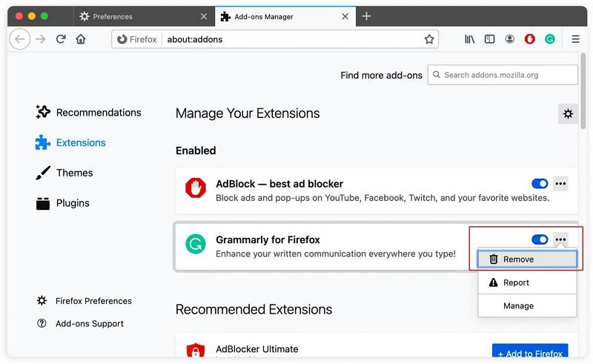Click the Grammarly description text
Viewport: 593px width, 364px height.
336,254
